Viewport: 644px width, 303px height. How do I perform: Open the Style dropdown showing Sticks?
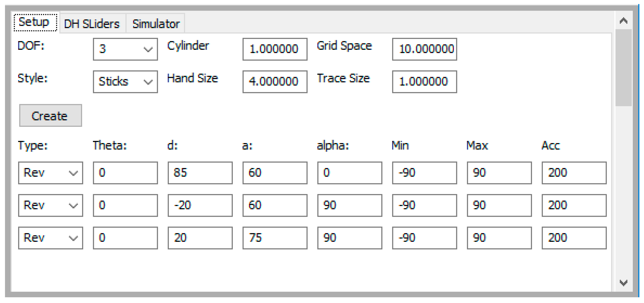coord(125,82)
